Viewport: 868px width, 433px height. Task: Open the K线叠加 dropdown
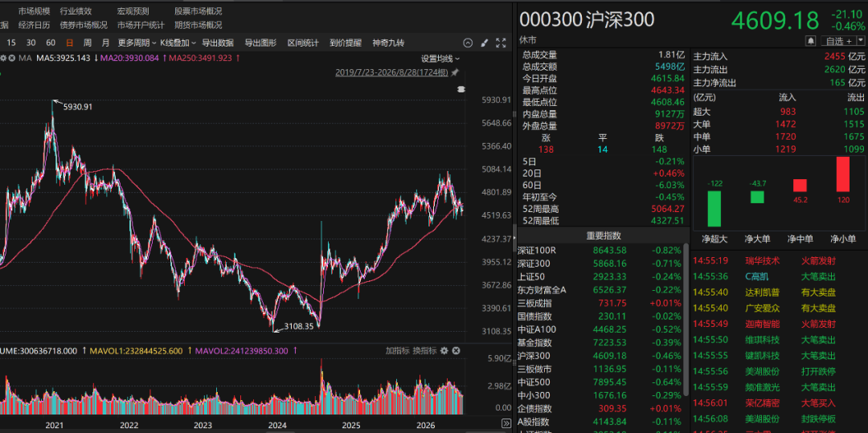pyautogui.click(x=178, y=43)
